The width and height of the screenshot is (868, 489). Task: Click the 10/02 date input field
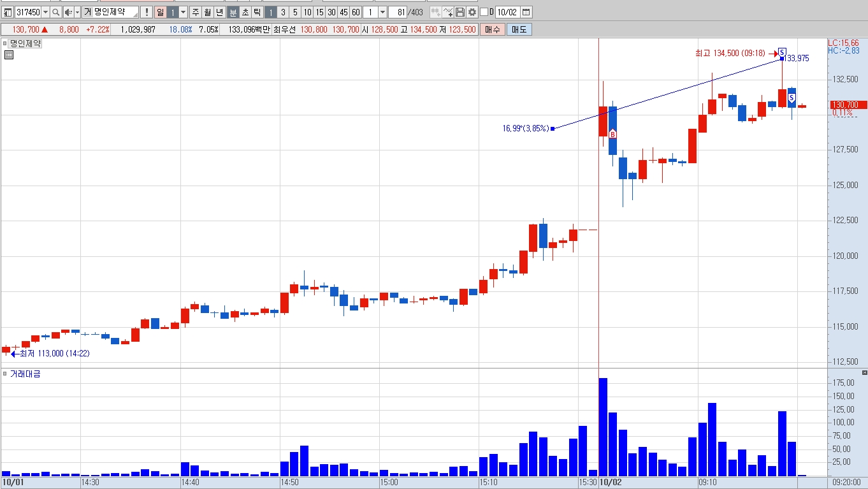(x=507, y=12)
